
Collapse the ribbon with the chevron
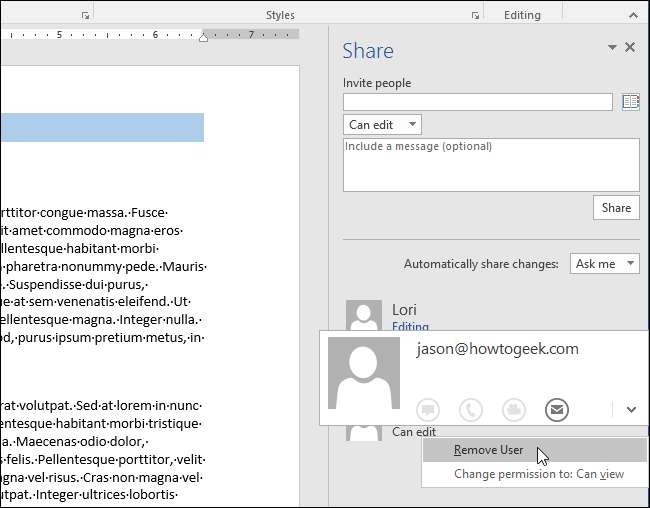[x=633, y=16]
